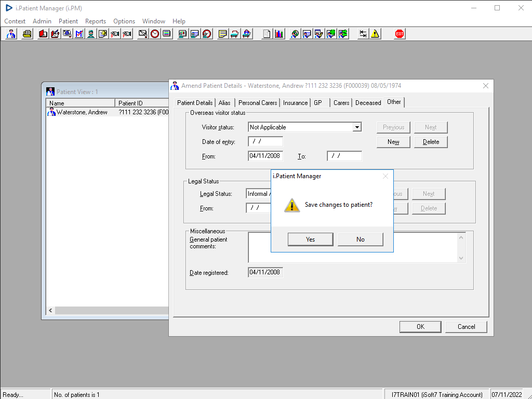Image resolution: width=532 pixels, height=399 pixels.
Task: Click the blue letter M toolbar icon
Action: pos(79,34)
